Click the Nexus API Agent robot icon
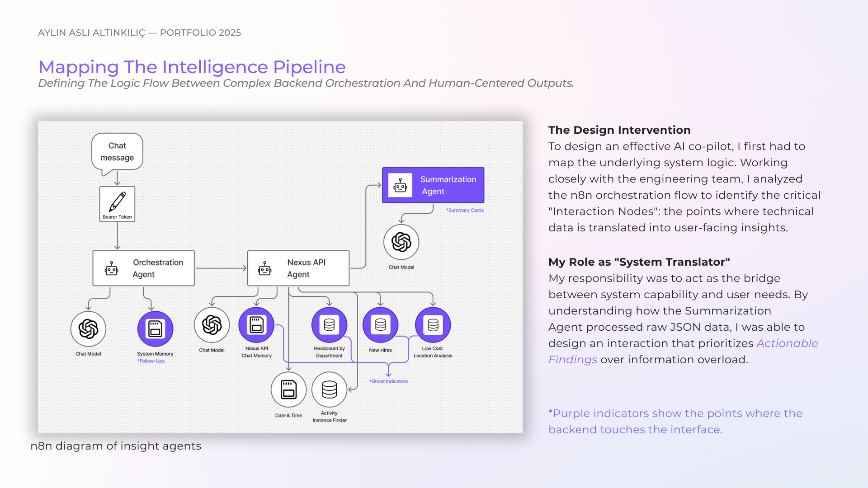Screen dimensions: 868x488 point(264,268)
